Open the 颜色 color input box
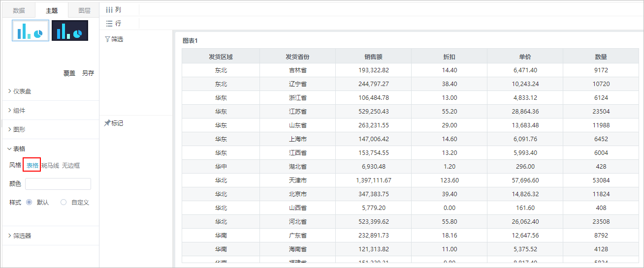Screen dimensions: 644x268 [58, 184]
